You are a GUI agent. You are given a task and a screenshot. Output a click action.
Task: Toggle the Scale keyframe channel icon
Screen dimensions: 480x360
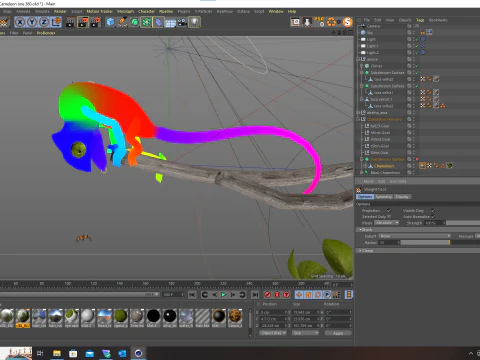point(308,295)
